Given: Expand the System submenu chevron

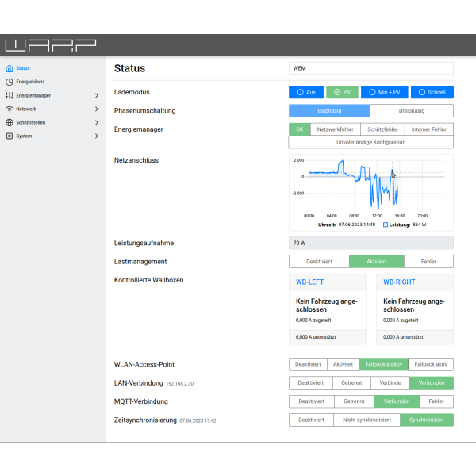Looking at the screenshot, I should click(97, 136).
